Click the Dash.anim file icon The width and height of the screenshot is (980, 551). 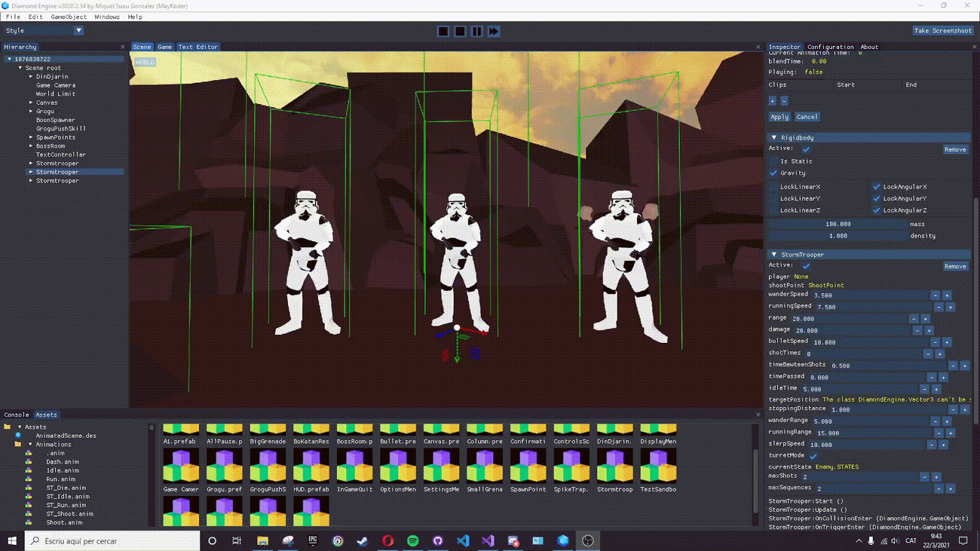click(29, 462)
